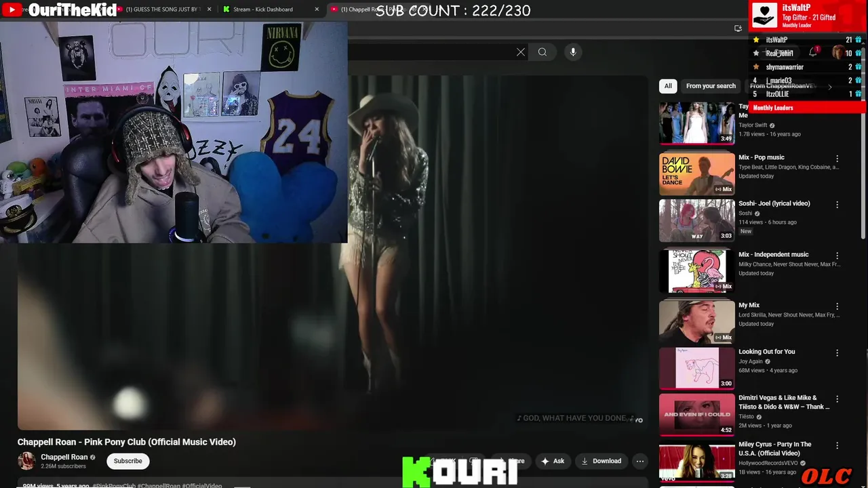Click Chappell Roan channel avatar
This screenshot has width=868, height=488.
pos(26,461)
